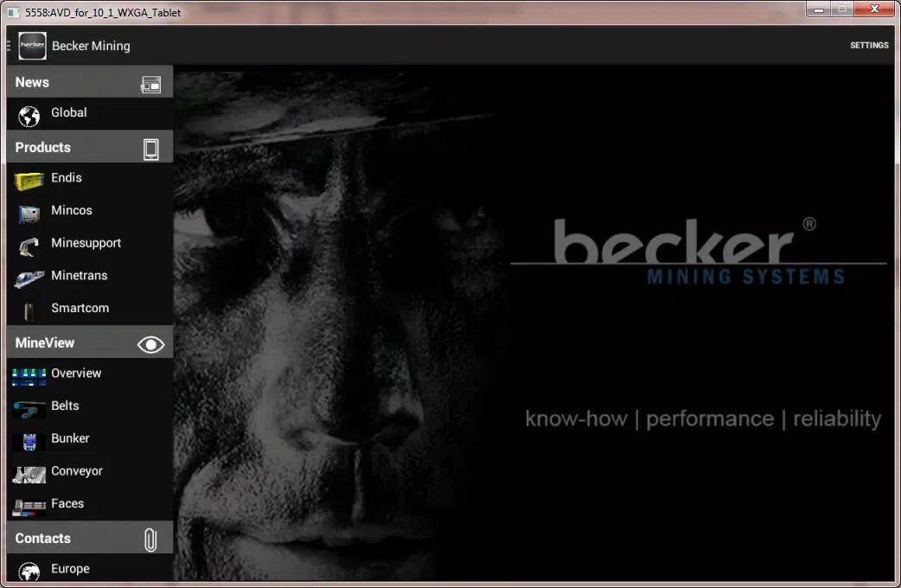This screenshot has height=588, width=901.
Task: Open the Minetrans product item
Action: 79,276
